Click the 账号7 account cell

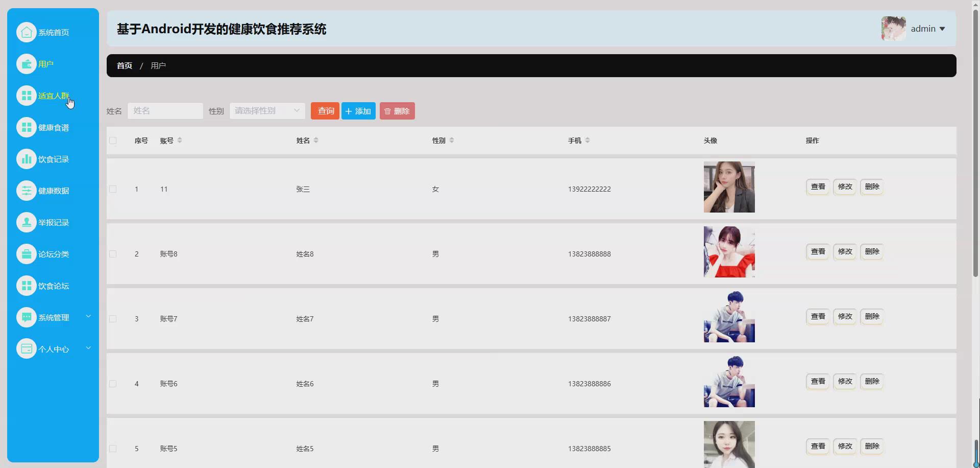click(169, 319)
